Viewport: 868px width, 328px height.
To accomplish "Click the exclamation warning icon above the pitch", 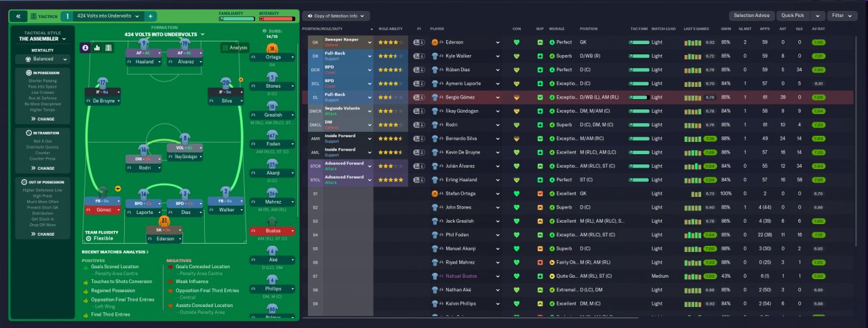I will coord(85,48).
